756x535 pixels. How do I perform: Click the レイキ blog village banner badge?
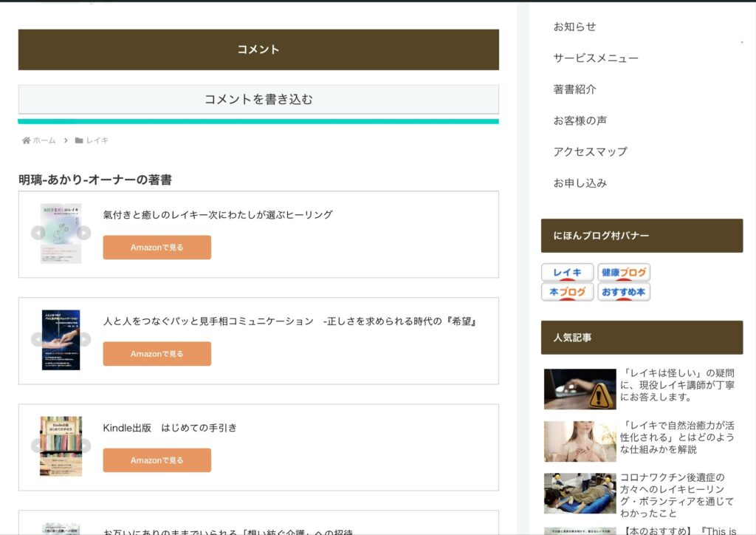pos(567,273)
